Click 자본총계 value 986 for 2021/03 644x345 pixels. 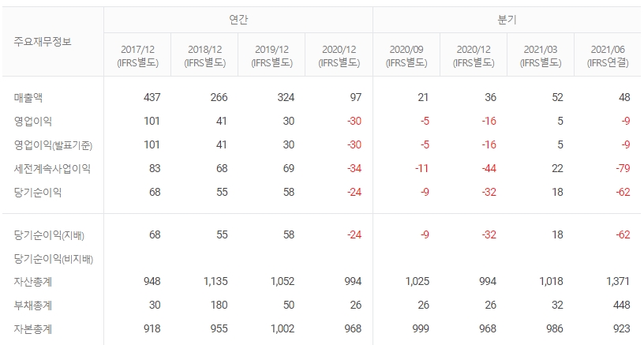coord(555,328)
